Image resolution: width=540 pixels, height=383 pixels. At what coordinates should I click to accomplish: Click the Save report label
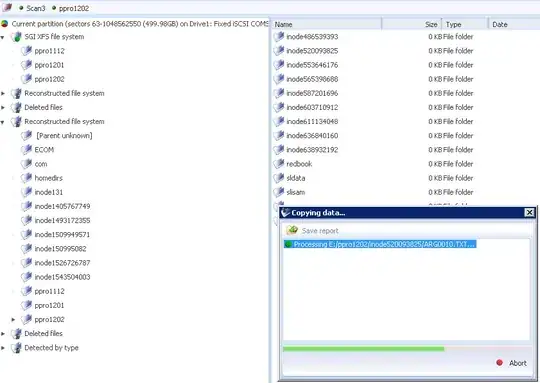tap(320, 231)
